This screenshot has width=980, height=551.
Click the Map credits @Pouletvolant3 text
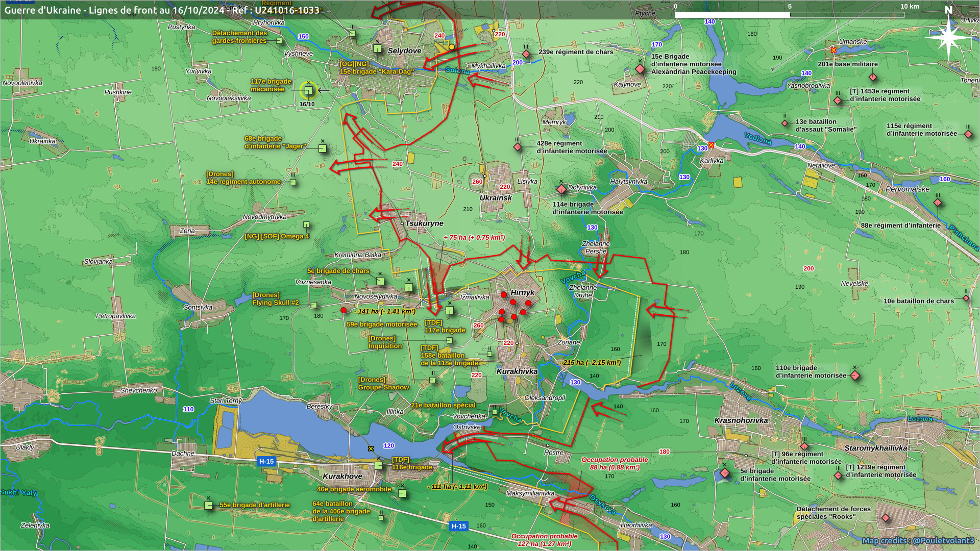coord(918,540)
